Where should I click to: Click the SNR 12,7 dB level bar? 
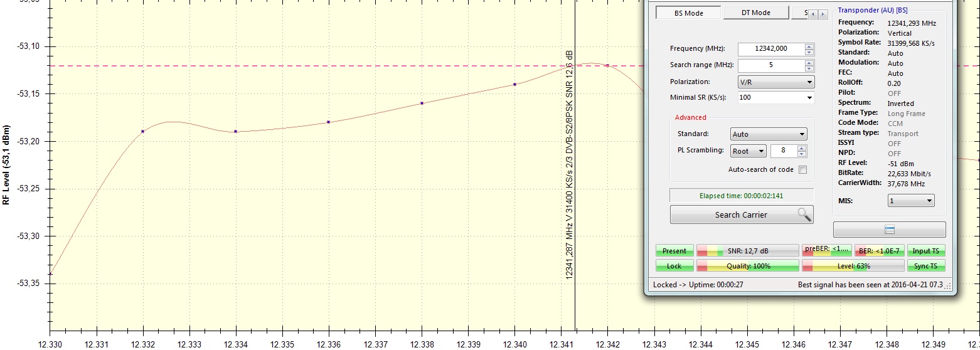pos(747,251)
